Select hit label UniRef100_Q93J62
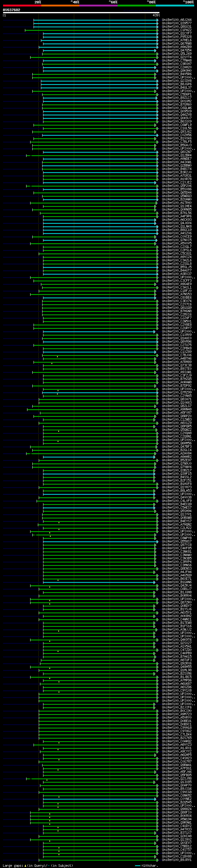 coord(177,132)
